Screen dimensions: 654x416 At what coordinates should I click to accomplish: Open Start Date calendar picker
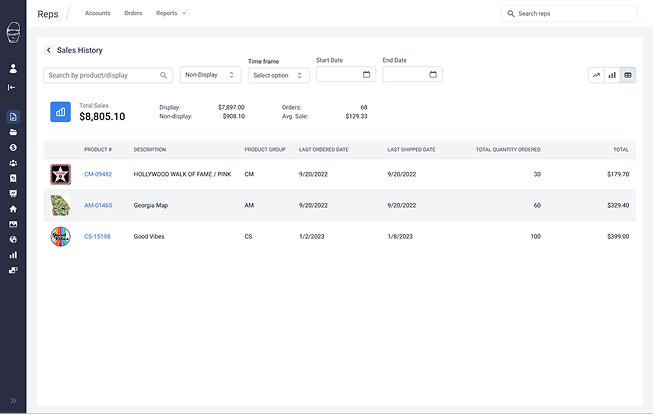367,75
